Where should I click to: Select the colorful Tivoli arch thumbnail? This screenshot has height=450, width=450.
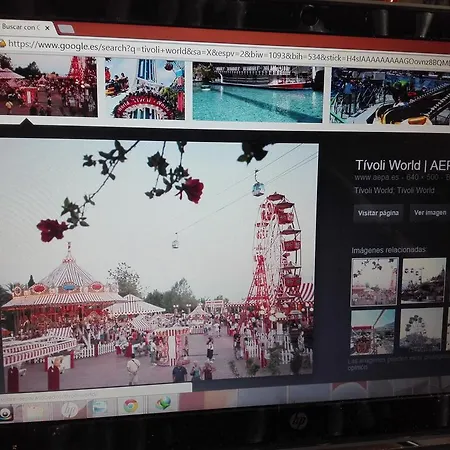pos(145,88)
